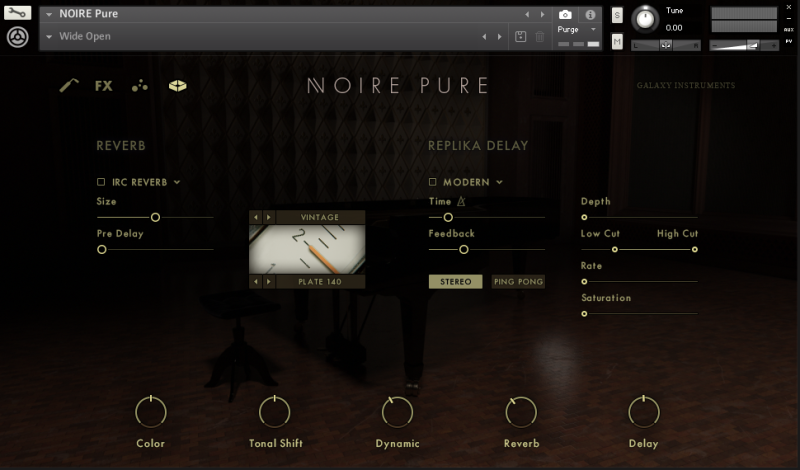
Task: Select STEREO delay mode
Action: coord(456,282)
